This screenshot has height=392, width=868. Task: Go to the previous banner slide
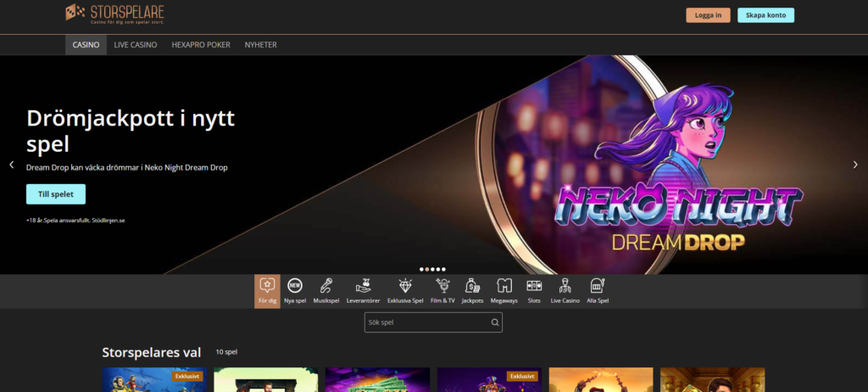[x=12, y=165]
